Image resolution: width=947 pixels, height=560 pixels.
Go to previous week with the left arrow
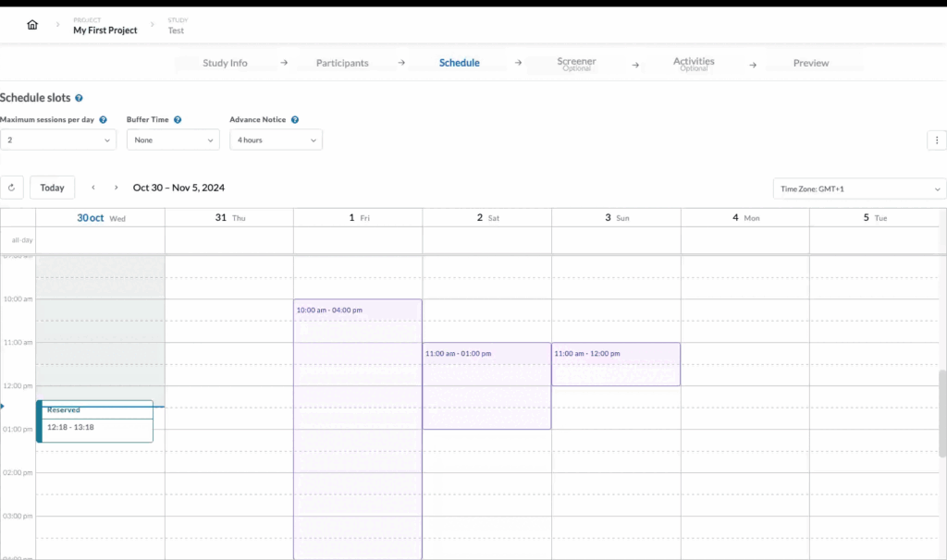(x=93, y=187)
